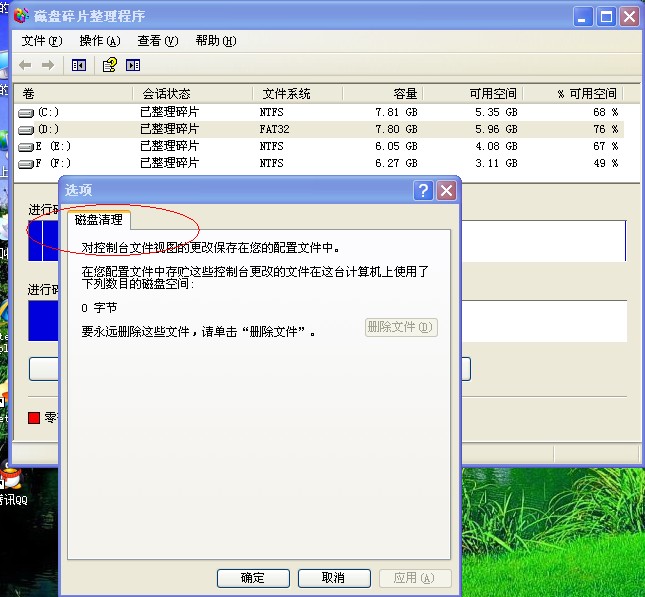Click the 49 % free space cell
Image resolution: width=645 pixels, height=597 pixels.
point(606,163)
